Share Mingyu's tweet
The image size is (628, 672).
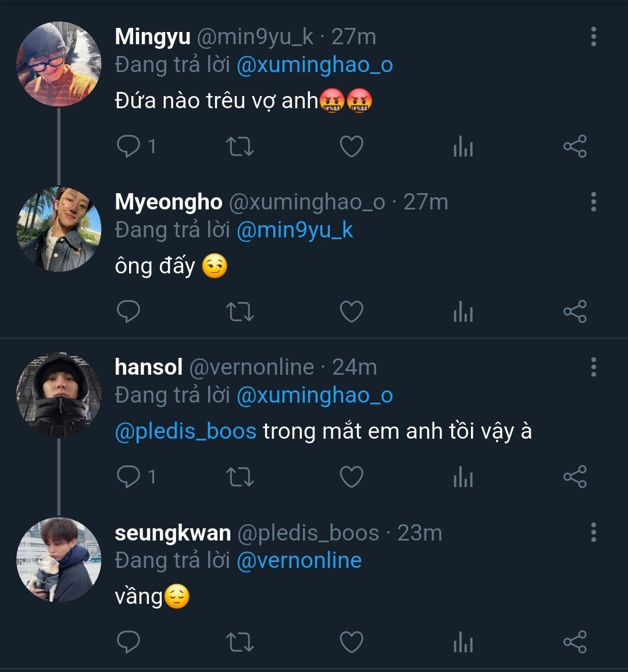(x=575, y=147)
